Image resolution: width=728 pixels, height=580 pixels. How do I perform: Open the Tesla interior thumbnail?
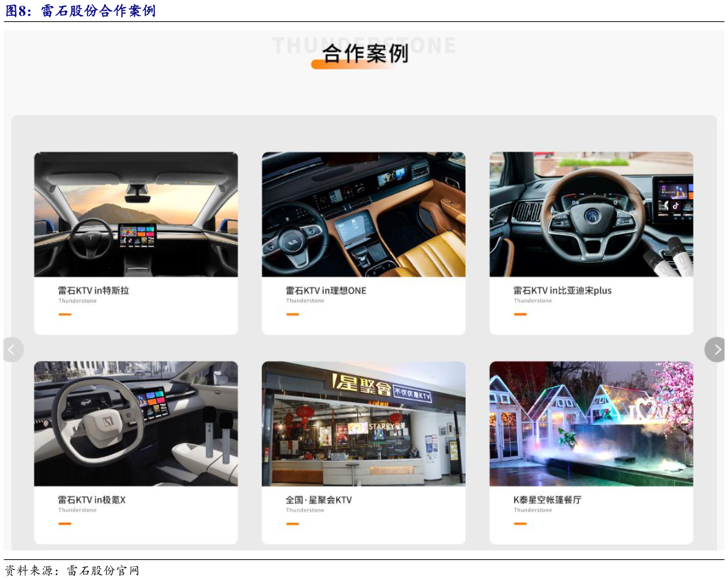[136, 214]
